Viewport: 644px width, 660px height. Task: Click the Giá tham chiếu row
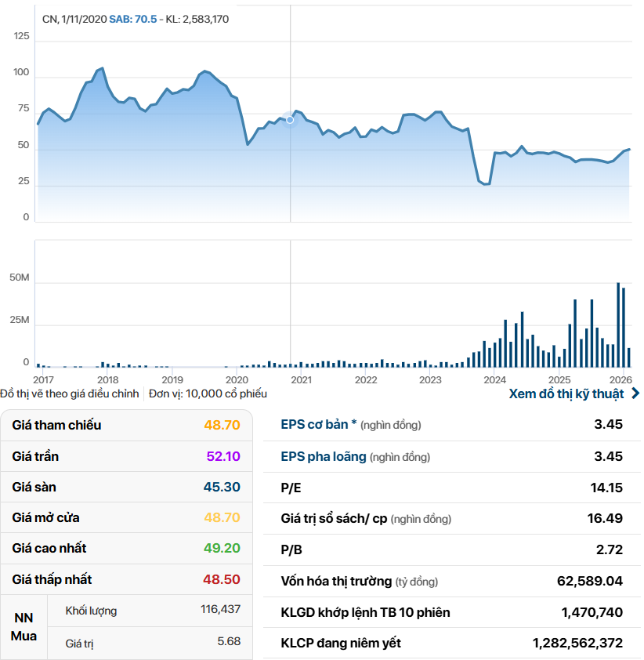click(x=127, y=425)
